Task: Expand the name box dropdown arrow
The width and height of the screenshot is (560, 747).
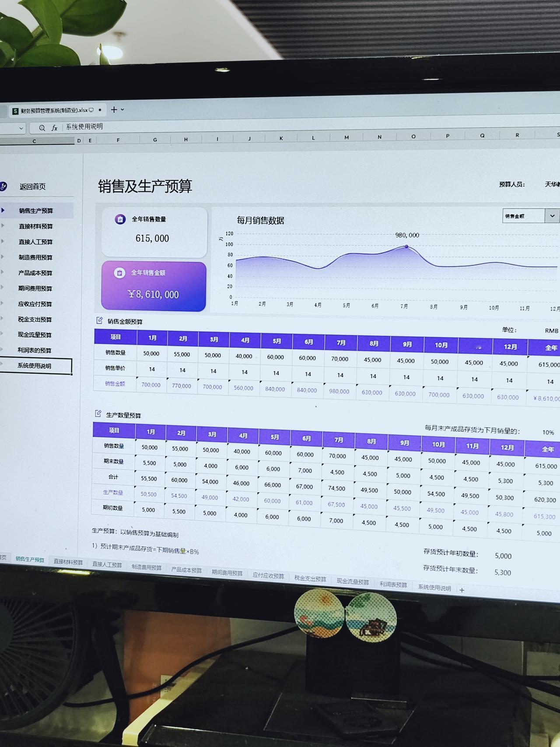Action: pyautogui.click(x=21, y=128)
